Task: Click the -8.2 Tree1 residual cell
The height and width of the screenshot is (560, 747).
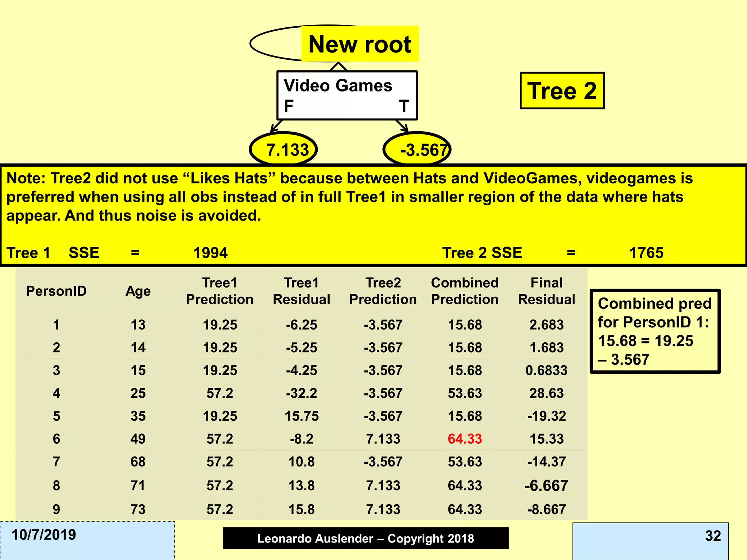Action: coord(301,439)
